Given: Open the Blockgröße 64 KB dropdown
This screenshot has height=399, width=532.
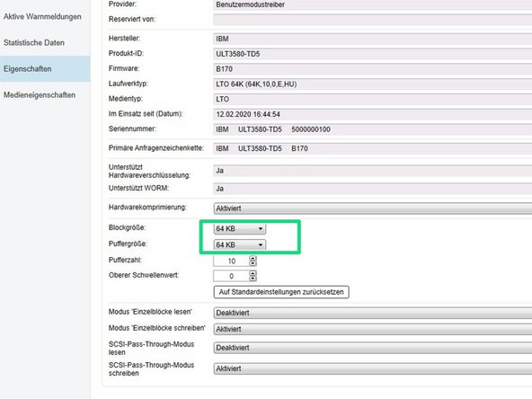Looking at the screenshot, I should pos(240,228).
